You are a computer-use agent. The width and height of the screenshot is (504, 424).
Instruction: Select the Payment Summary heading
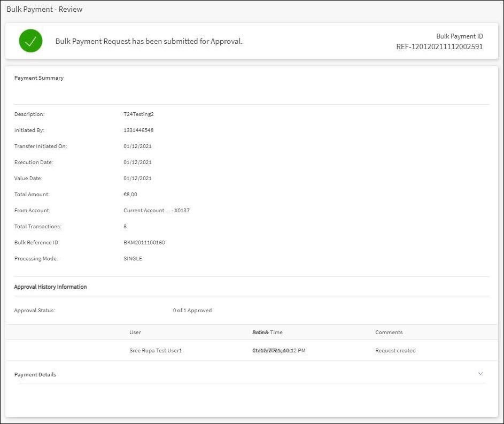[39, 78]
